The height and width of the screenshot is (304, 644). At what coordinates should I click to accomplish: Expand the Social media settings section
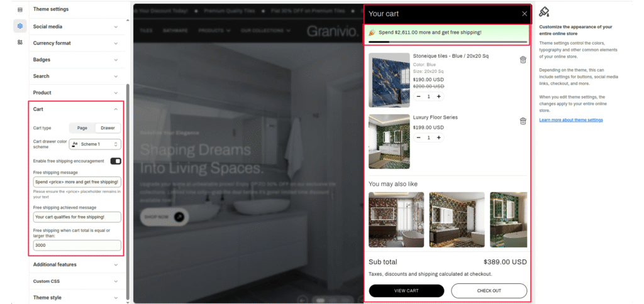pyautogui.click(x=75, y=26)
